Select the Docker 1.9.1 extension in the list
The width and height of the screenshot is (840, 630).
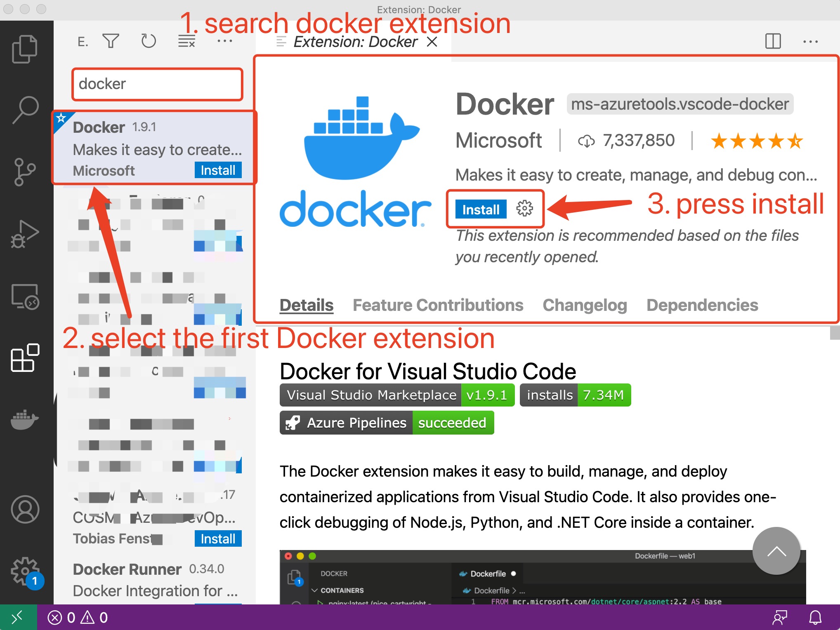[x=154, y=148]
